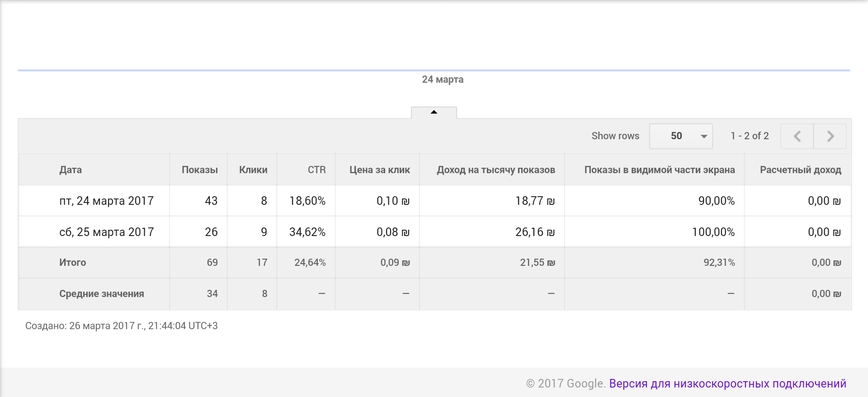868x397 pixels.
Task: Select the пт, 24 марта 2017 row
Action: [x=106, y=201]
